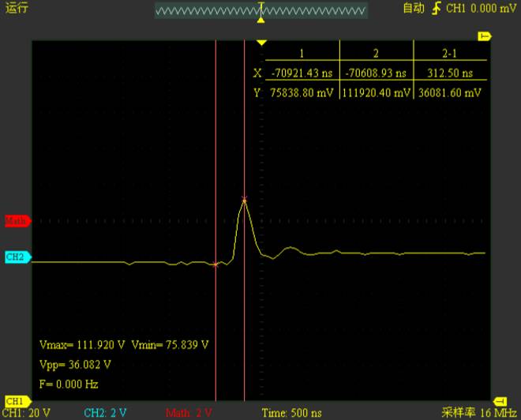521x420 pixels.
Task: Click the yellow CH1 marker at bottom left
Action: [x=14, y=402]
